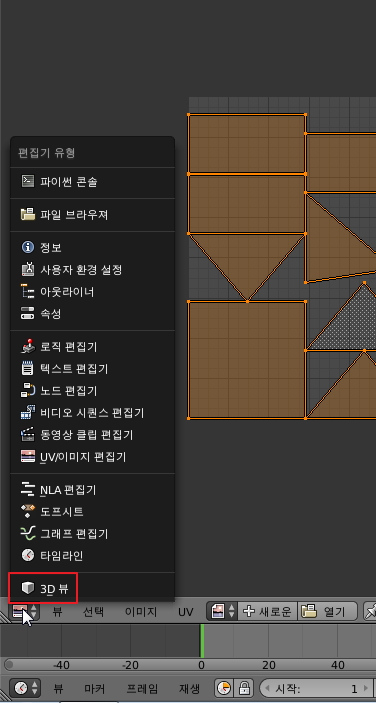Choose the Properties (속성) editor entry

(92, 314)
